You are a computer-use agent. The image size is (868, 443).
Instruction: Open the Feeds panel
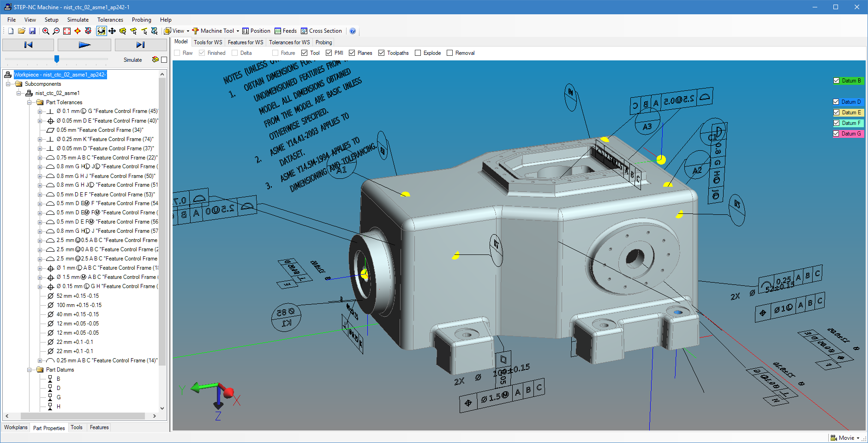(x=286, y=31)
